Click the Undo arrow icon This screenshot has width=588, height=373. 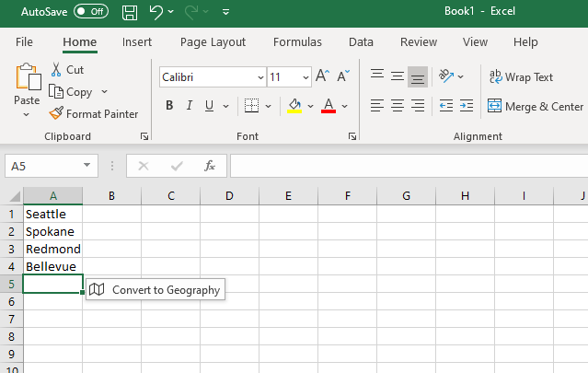point(156,13)
